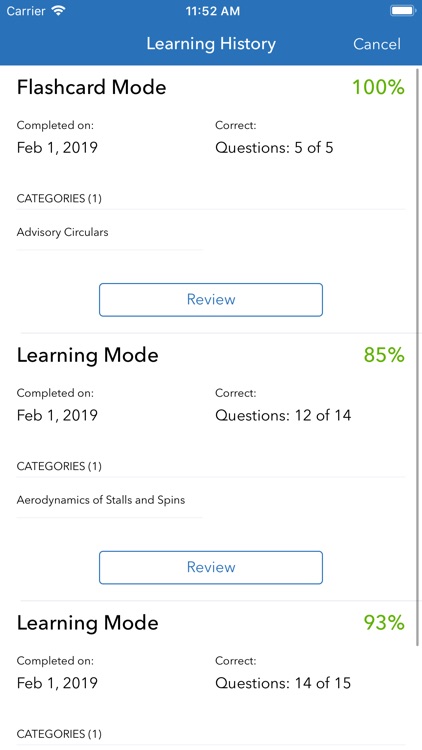422x750 pixels.
Task: Cancel the Learning History screen
Action: pos(377,44)
